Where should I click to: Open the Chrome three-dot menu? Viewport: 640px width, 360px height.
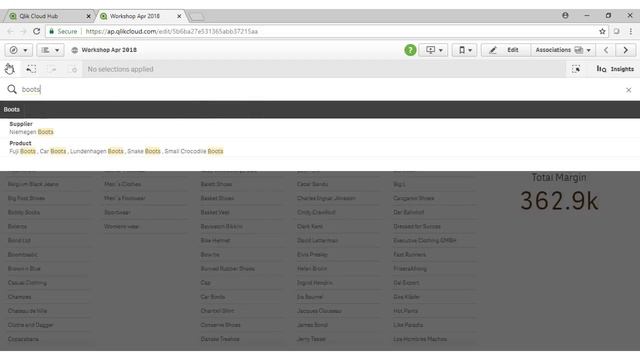point(631,31)
